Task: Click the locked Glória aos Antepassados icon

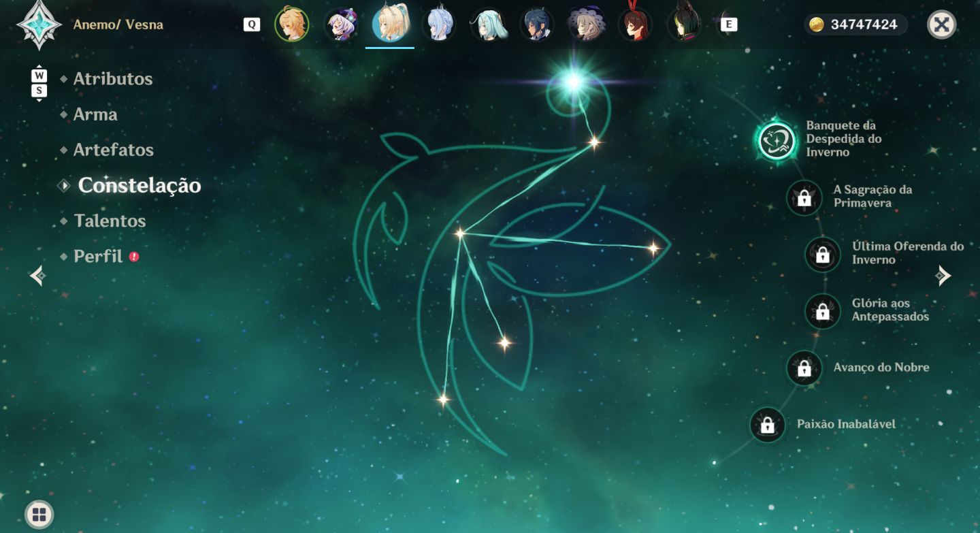Action: pyautogui.click(x=822, y=311)
